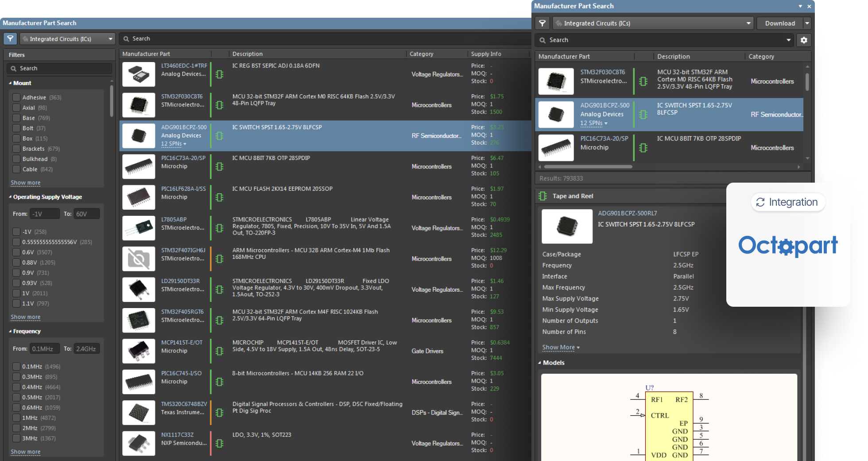Click frequency To field showing 2.4GHz
Screen dimensions: 868x461
(x=87, y=349)
